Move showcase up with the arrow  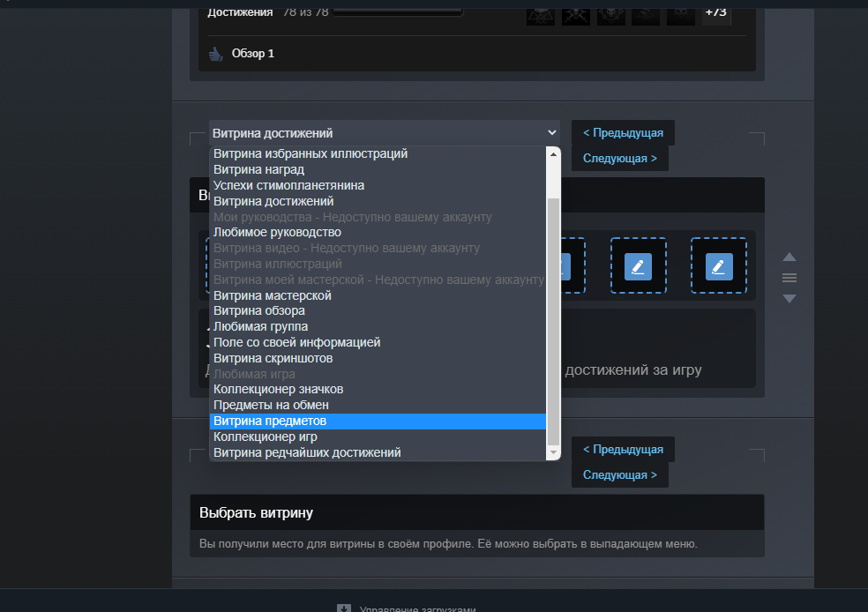pyautogui.click(x=789, y=257)
